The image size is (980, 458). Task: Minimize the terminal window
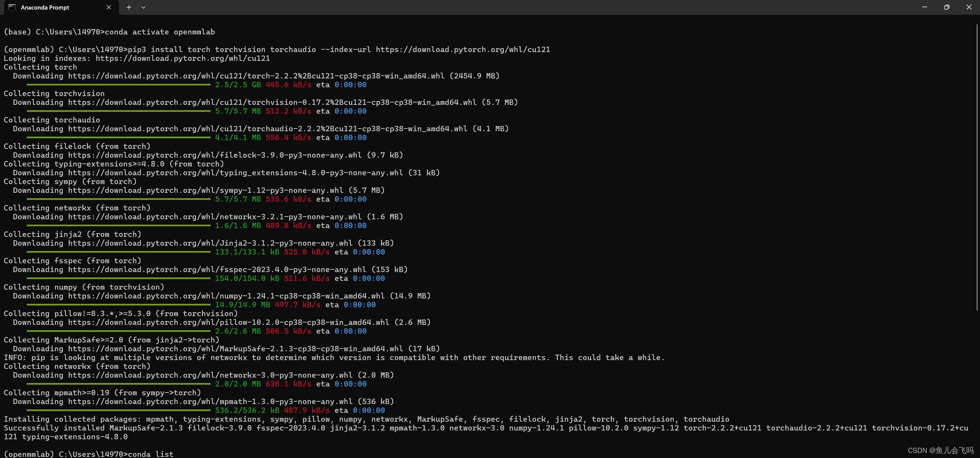(924, 7)
